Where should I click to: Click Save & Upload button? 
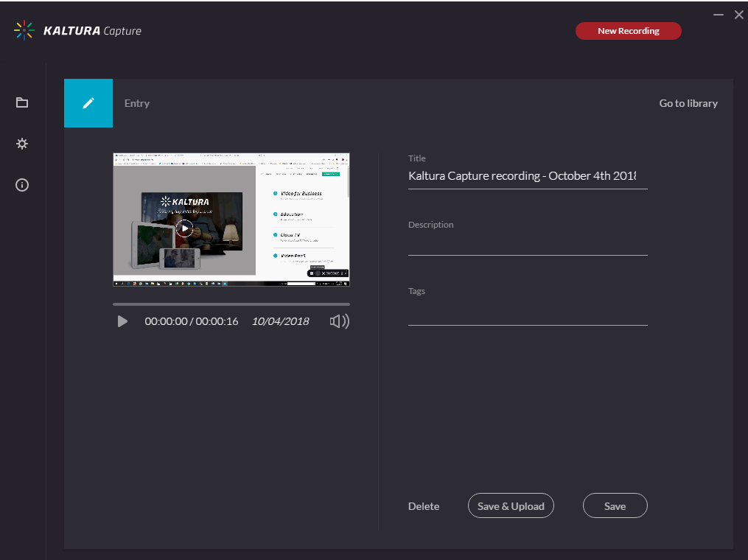pos(511,505)
